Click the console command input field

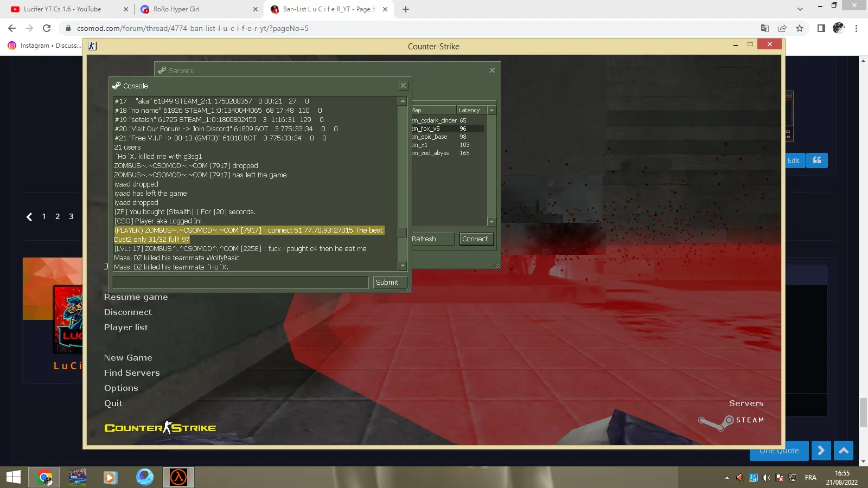point(241,282)
